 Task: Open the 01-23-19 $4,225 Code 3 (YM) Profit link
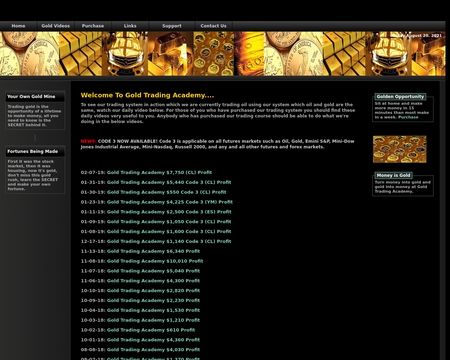coord(170,202)
